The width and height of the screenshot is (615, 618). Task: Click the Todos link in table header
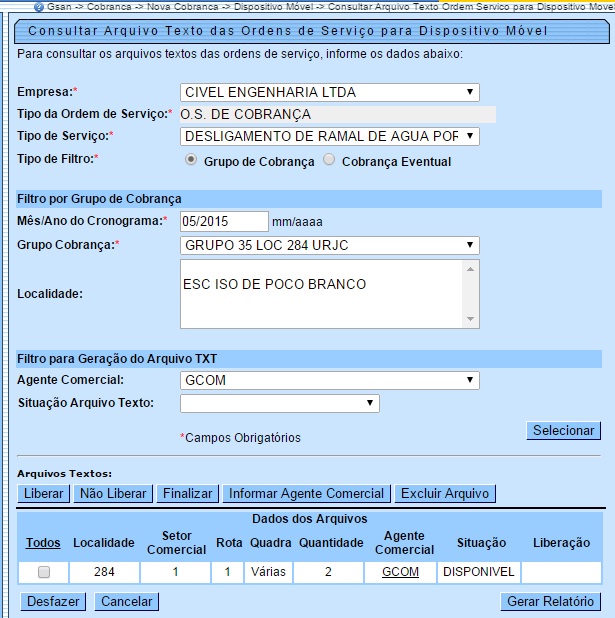click(43, 543)
